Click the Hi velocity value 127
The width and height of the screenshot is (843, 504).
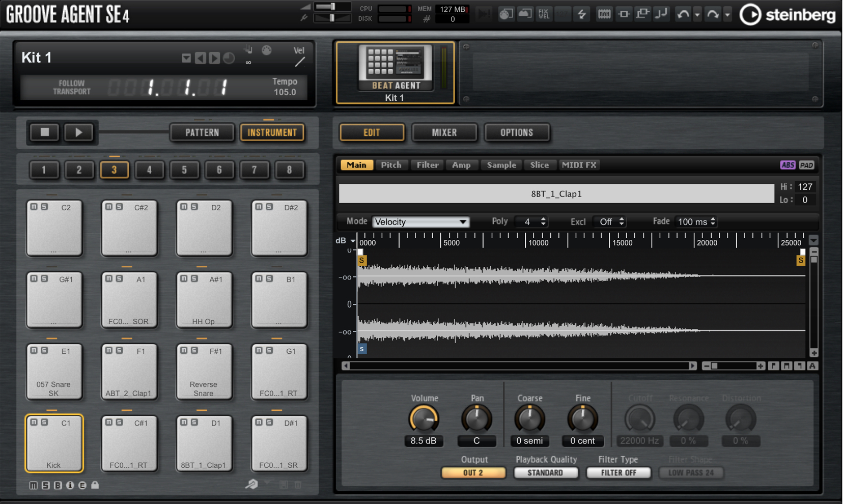click(x=805, y=187)
